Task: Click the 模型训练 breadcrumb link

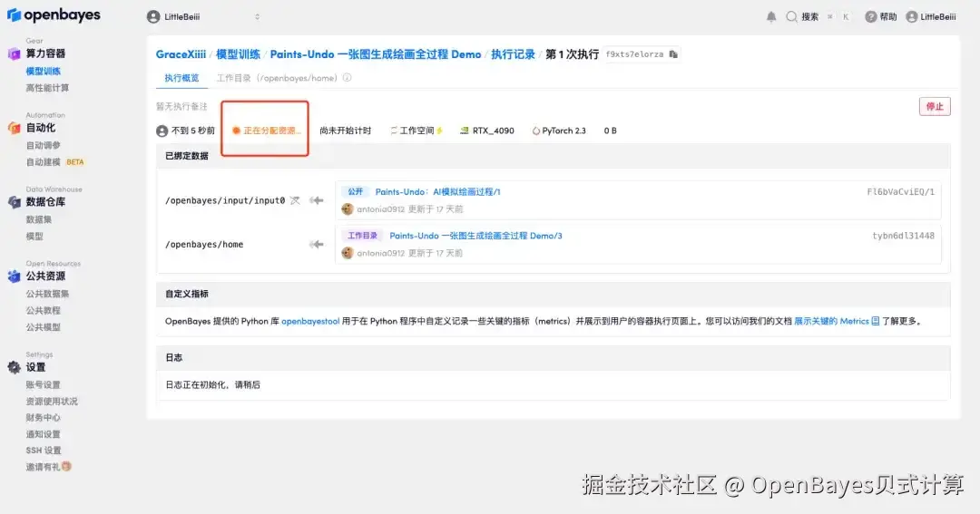Action: 238,54
